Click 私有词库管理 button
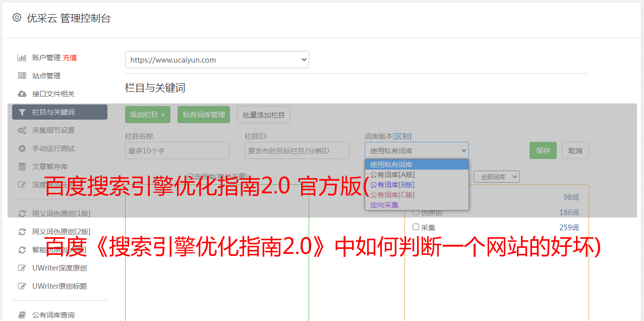This screenshot has height=321, width=644. 204,115
